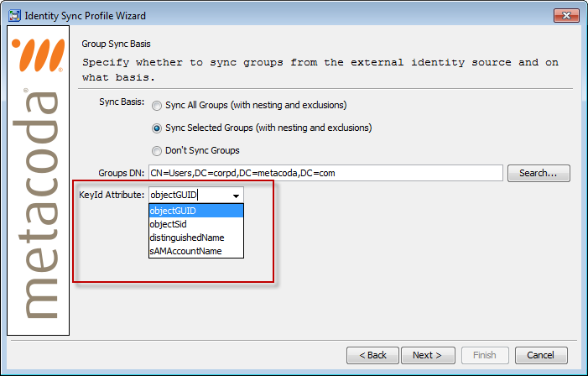The height and width of the screenshot is (376, 588).
Task: Close the wizard window with X button
Action: pos(566,15)
